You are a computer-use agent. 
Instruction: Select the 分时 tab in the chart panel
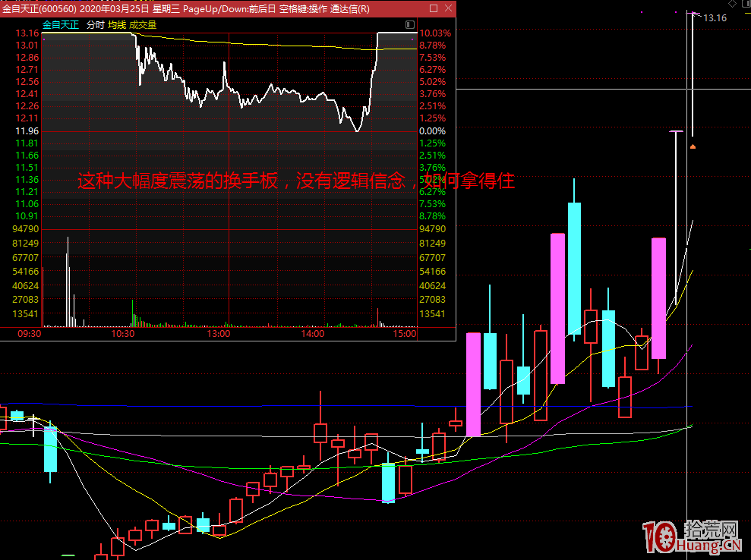click(94, 24)
